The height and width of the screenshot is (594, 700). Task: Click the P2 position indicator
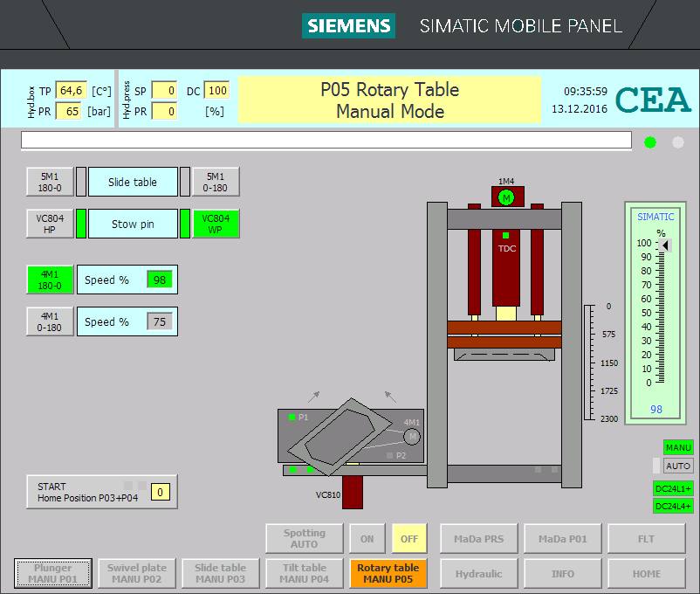(390, 455)
